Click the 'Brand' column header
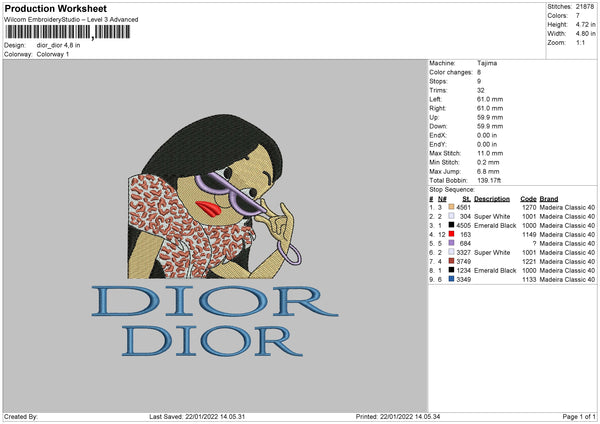This screenshot has width=600, height=424. coord(549,199)
